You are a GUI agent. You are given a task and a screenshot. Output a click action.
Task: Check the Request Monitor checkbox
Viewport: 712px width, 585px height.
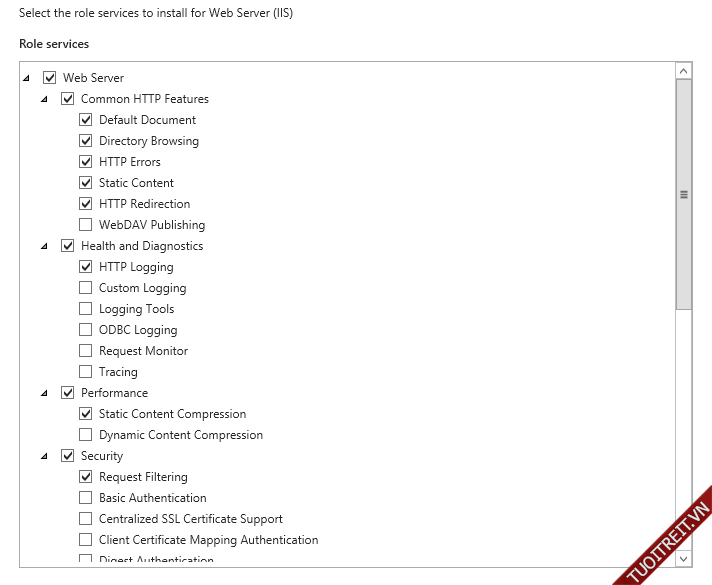coord(86,351)
